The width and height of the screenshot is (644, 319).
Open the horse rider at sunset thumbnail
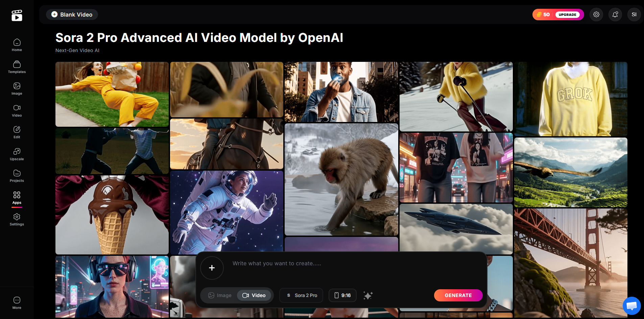226,144
